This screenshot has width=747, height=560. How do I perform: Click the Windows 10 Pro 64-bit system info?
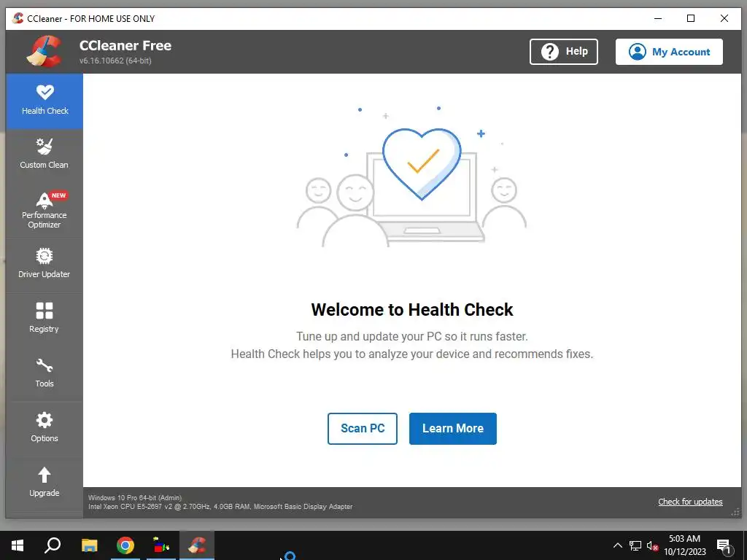[x=135, y=497]
